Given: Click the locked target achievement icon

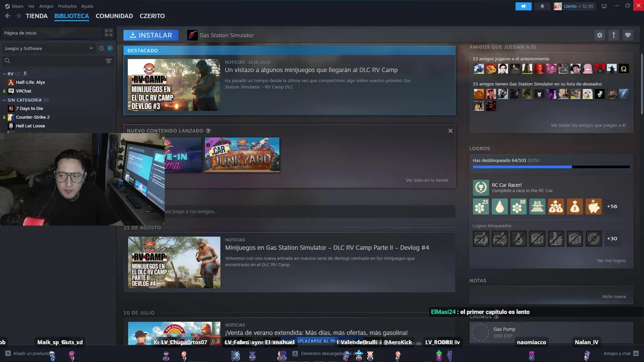Looking at the screenshot, I should [594, 238].
